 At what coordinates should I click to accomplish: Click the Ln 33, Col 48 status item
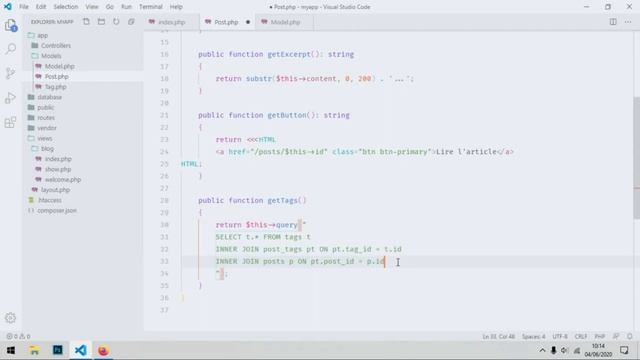(x=498, y=336)
